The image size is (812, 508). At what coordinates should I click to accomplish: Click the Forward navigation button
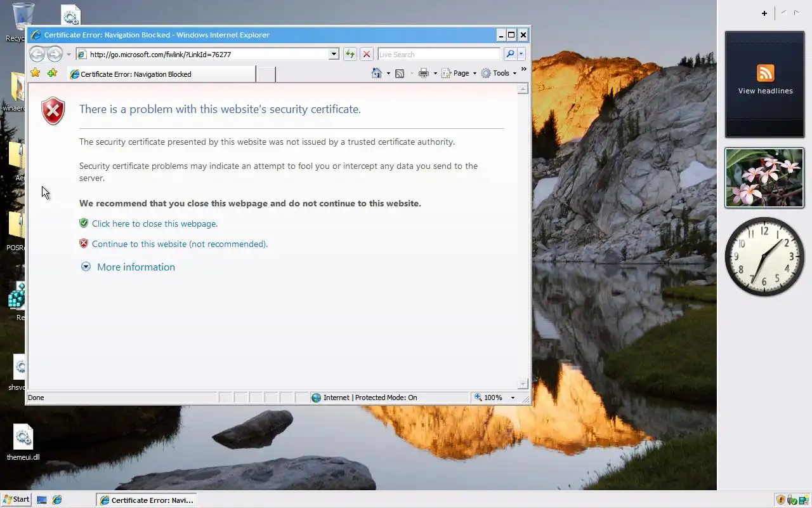click(55, 54)
